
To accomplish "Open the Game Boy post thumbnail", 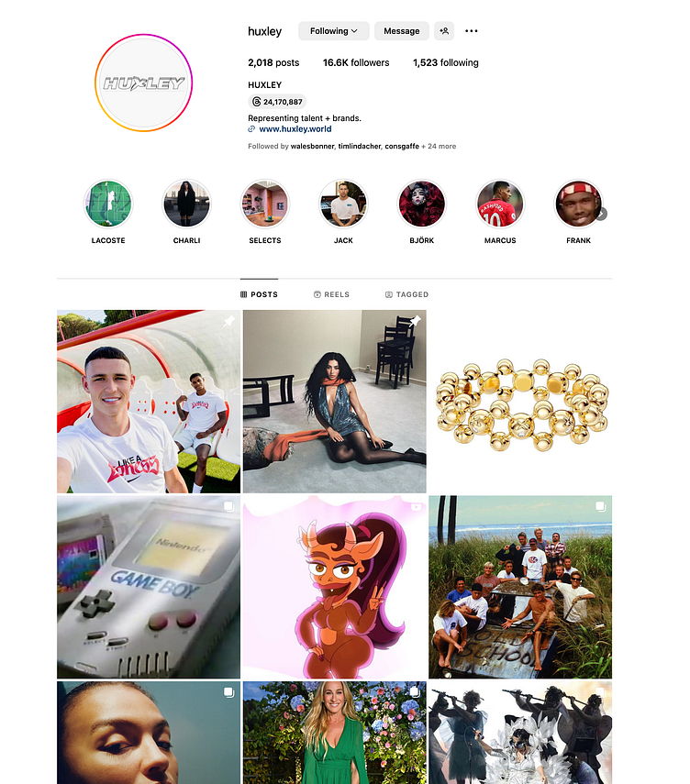I will (x=149, y=587).
